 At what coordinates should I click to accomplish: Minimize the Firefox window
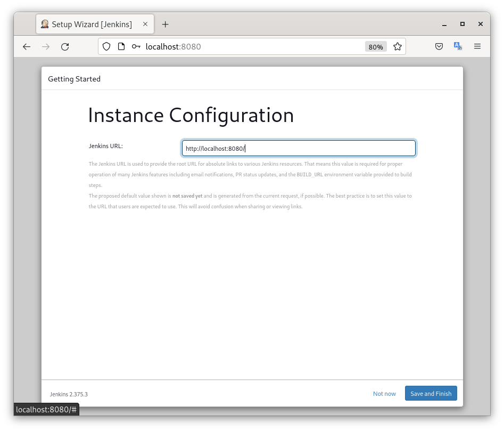click(444, 25)
